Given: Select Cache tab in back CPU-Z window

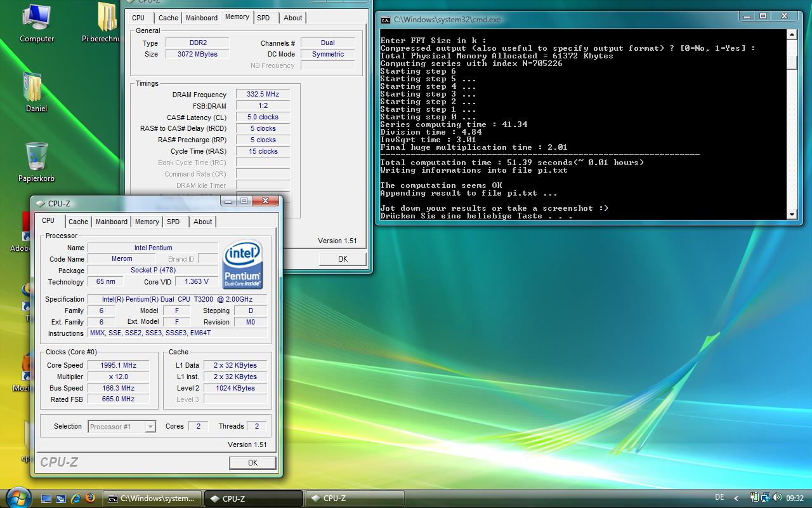Looking at the screenshot, I should (x=168, y=18).
